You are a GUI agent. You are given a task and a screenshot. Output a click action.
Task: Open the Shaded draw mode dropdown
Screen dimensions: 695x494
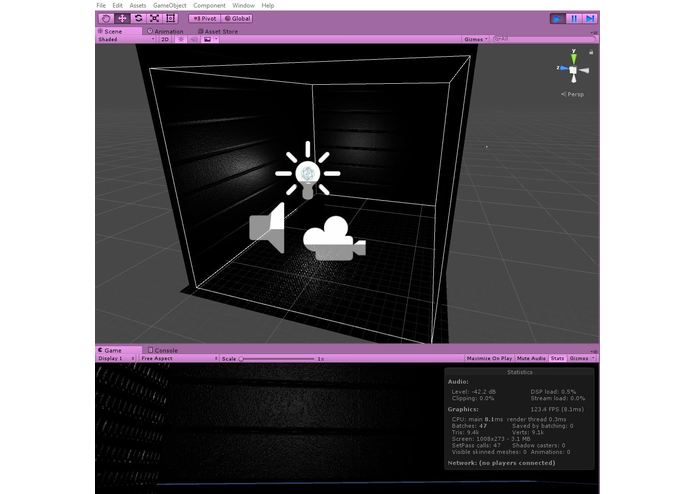(x=126, y=39)
